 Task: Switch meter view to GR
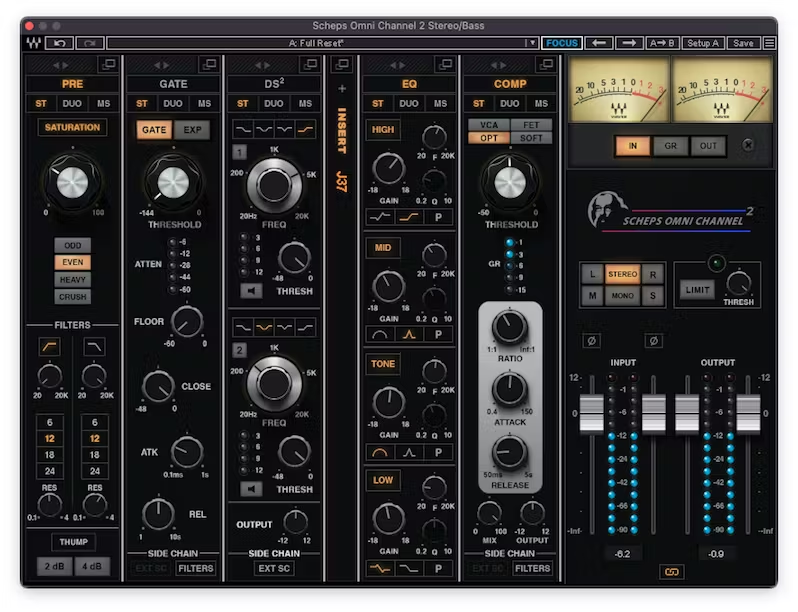coord(670,145)
